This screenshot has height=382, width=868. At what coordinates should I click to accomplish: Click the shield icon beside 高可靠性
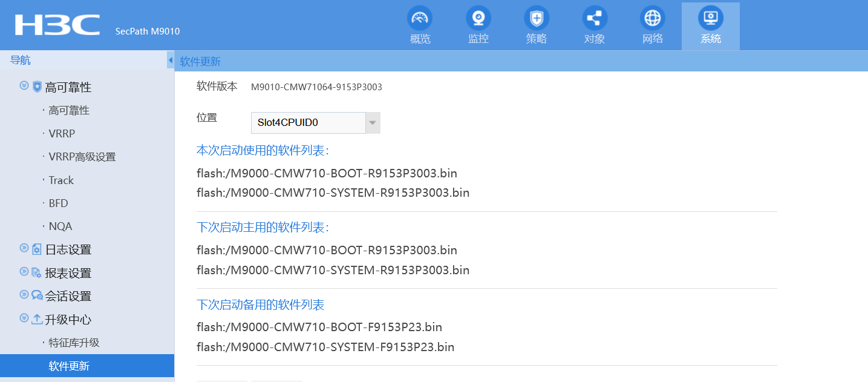(37, 87)
